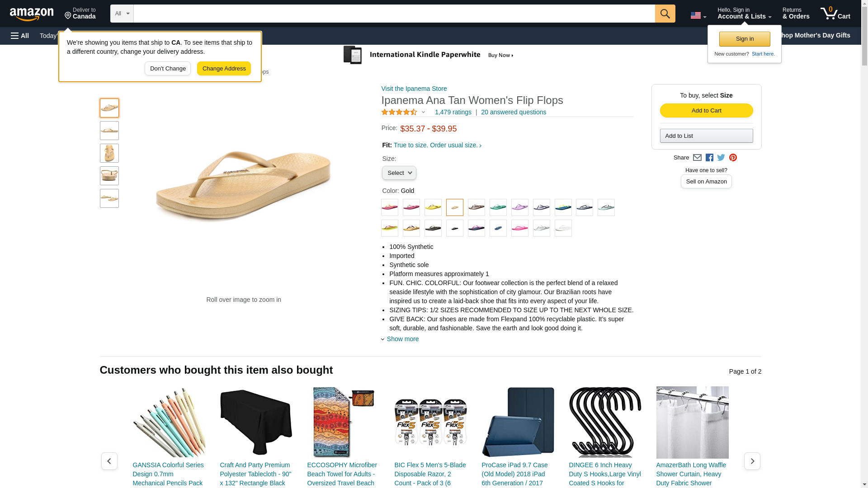868x488 pixels.
Task: Open the shopping cart icon
Action: tap(835, 14)
